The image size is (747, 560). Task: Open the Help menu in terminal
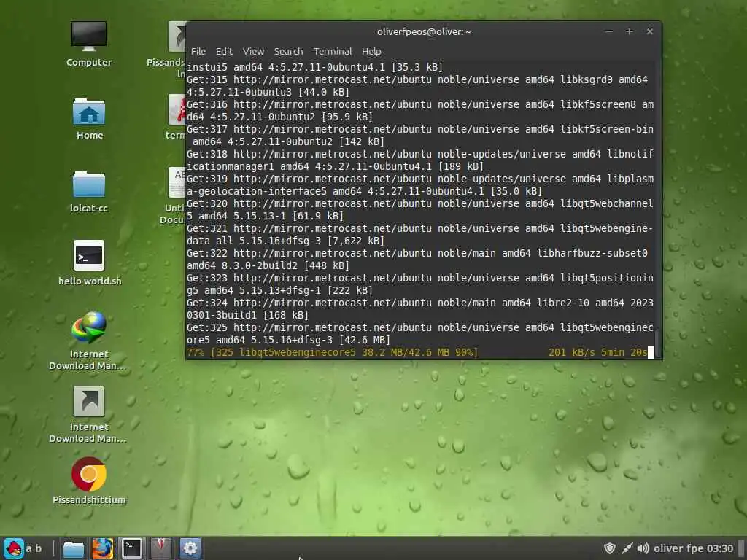coord(371,52)
